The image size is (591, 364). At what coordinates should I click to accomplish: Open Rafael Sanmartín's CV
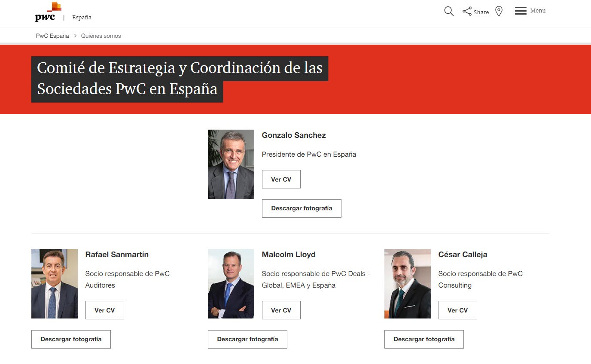click(x=104, y=310)
